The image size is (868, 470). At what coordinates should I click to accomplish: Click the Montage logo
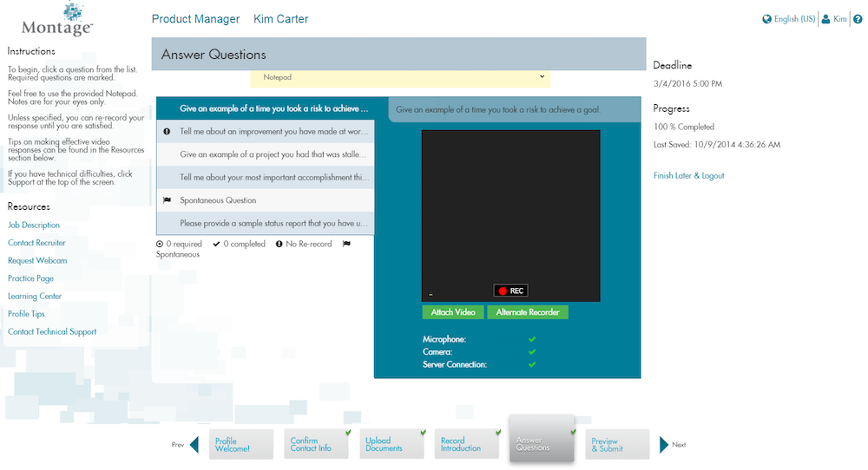tap(57, 19)
